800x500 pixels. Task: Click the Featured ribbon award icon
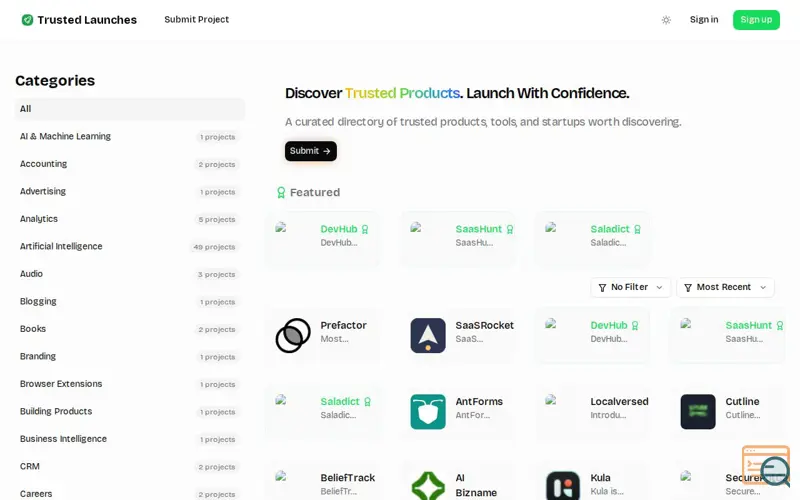(x=281, y=192)
